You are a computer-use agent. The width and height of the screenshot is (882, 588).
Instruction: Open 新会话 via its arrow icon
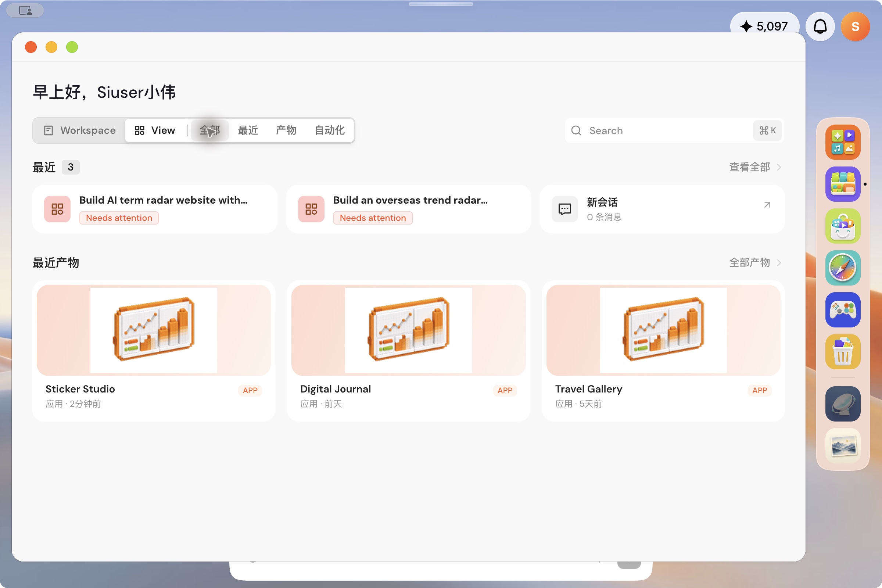coord(767,205)
